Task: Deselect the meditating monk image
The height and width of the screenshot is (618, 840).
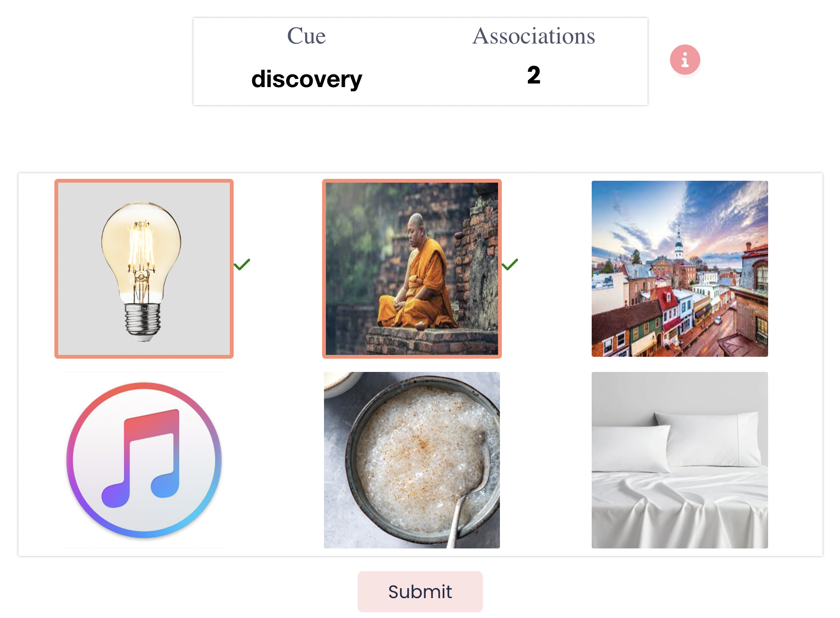Action: (x=412, y=269)
